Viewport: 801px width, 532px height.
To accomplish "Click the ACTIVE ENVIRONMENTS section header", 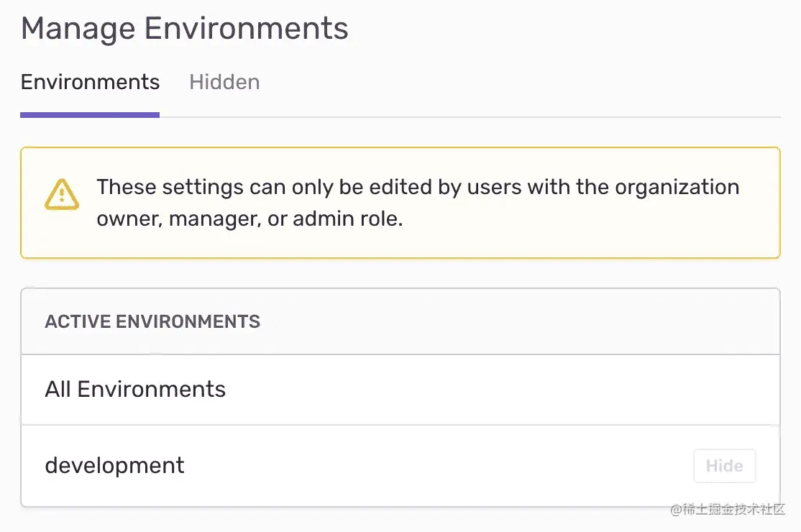I will click(152, 321).
